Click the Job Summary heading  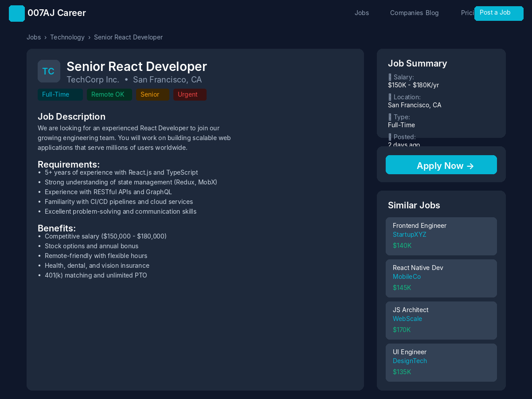(417, 63)
